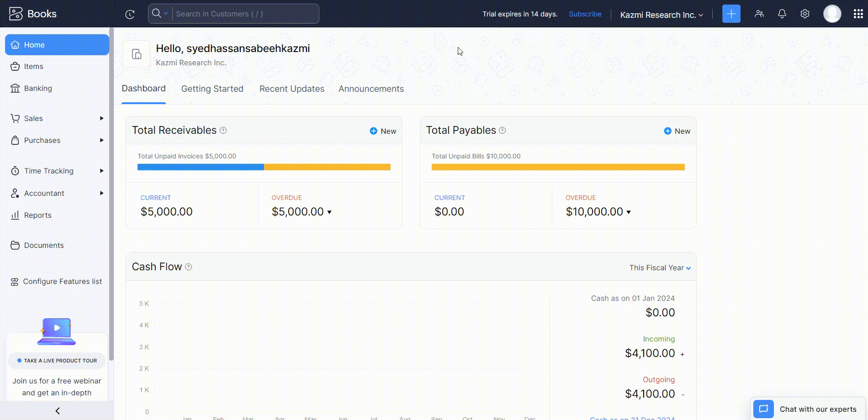Viewport: 868px width, 420px height.
Task: Open Reports section
Action: pos(57,215)
